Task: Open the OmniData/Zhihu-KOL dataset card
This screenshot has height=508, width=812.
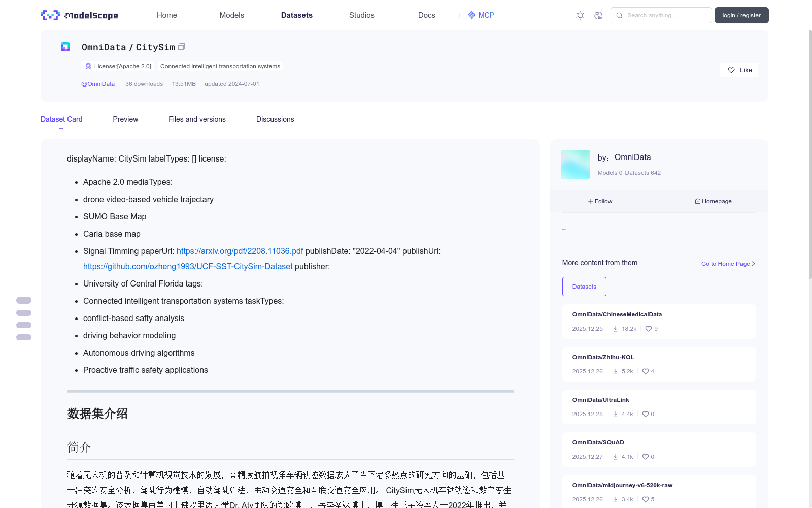Action: tap(659, 364)
